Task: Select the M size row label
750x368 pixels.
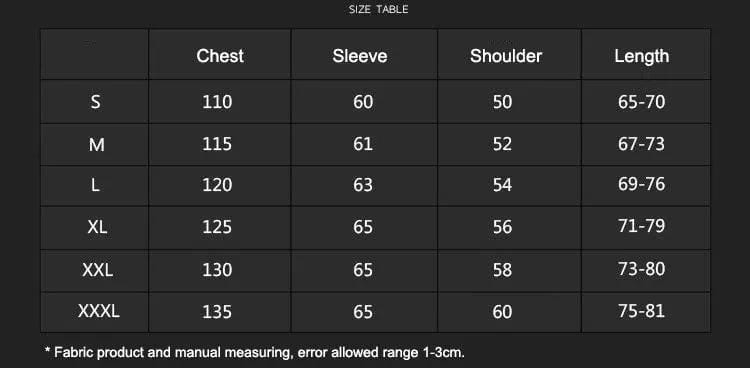Action: click(x=97, y=144)
